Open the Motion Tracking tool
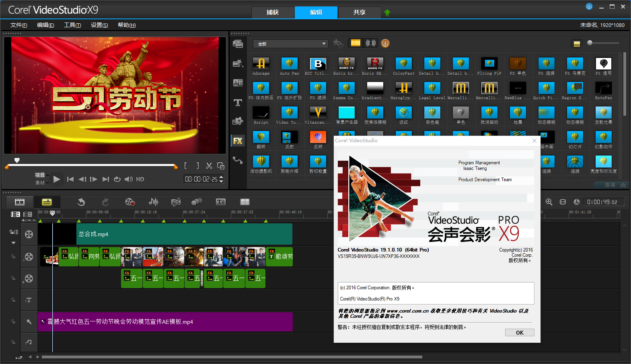Image resolution: width=631 pixels, height=364 pixels. [x=197, y=202]
